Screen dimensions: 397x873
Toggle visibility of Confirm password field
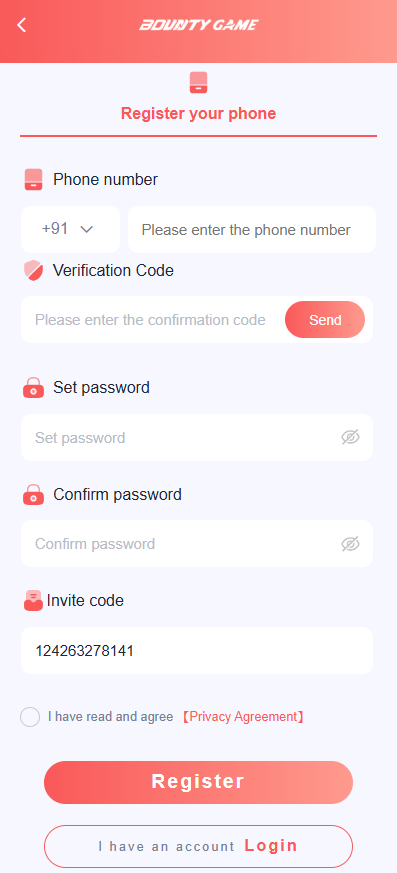[350, 544]
